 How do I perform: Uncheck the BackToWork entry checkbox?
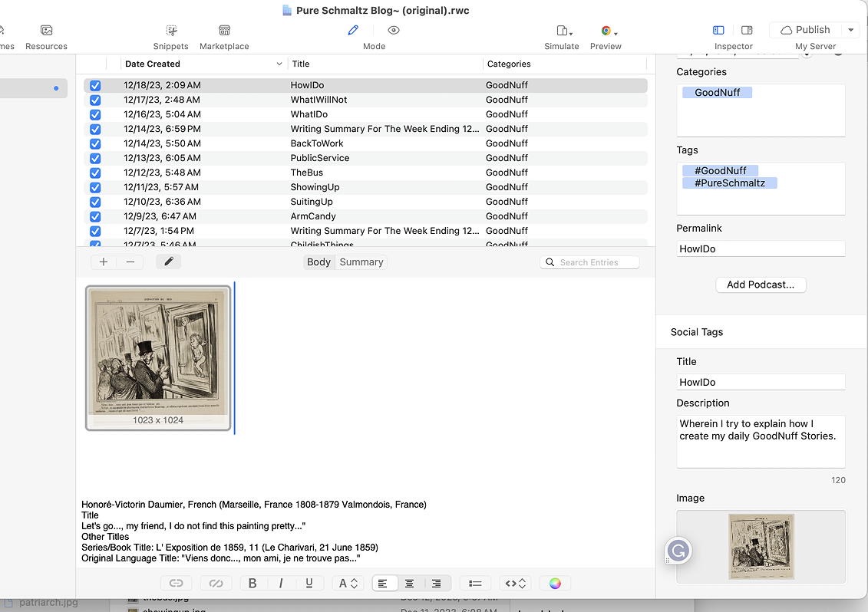tap(95, 144)
